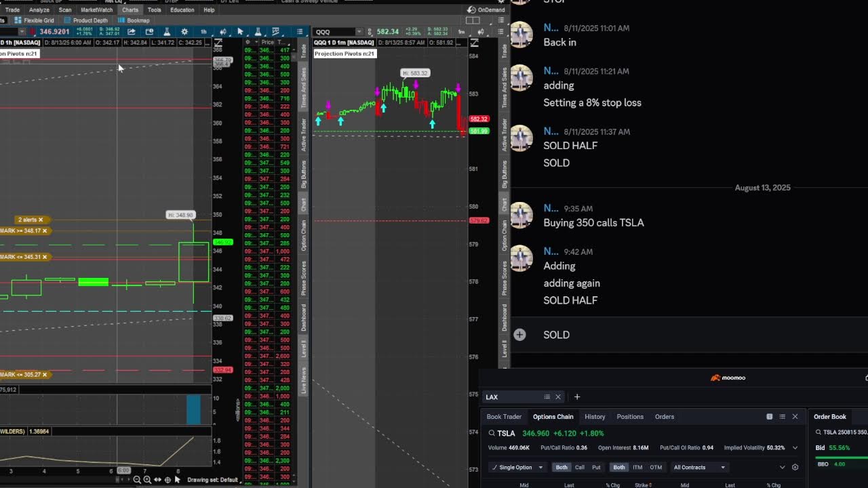Open the Single Option strategy dropdown
The height and width of the screenshot is (488, 868).
pos(518,468)
